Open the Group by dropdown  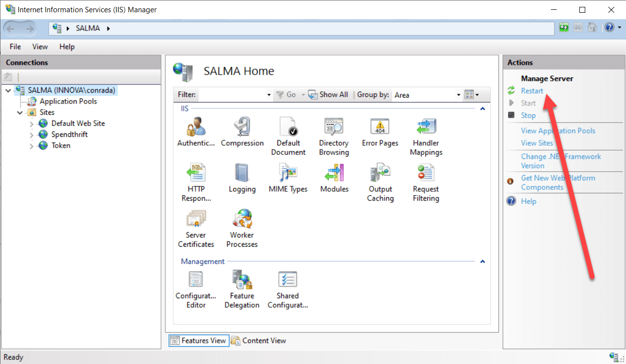click(459, 95)
